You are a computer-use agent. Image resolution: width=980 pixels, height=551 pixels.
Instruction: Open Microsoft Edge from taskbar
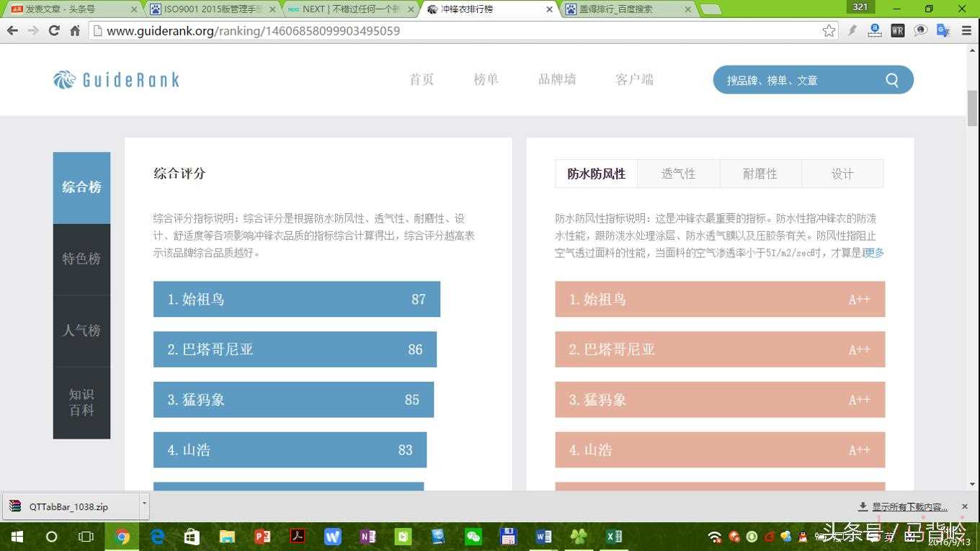[x=157, y=537]
